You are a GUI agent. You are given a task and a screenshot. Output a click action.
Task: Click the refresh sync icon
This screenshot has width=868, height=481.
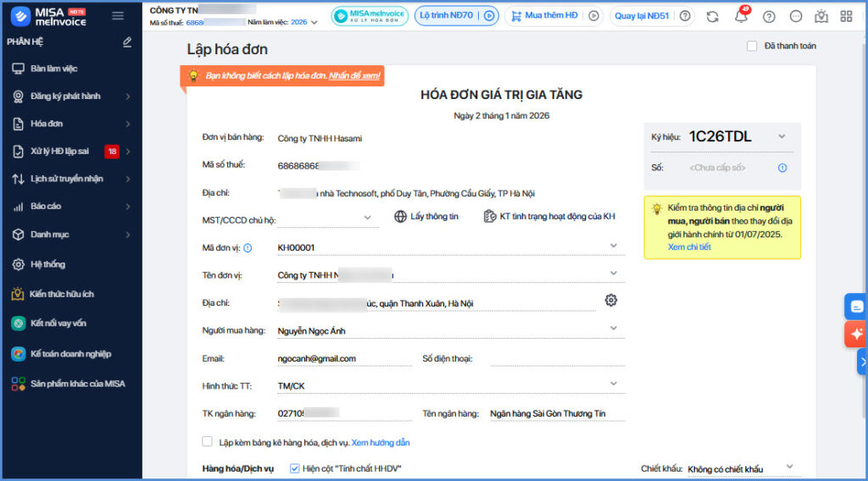(x=712, y=17)
